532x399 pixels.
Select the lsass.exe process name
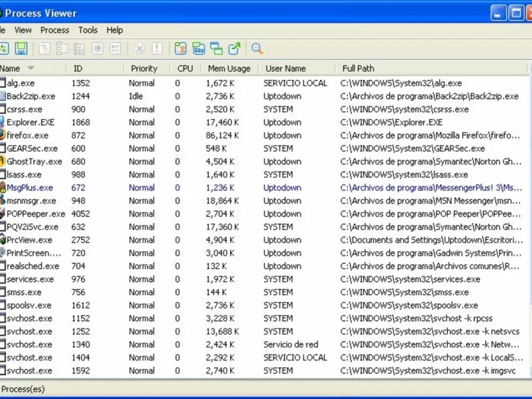click(x=24, y=175)
